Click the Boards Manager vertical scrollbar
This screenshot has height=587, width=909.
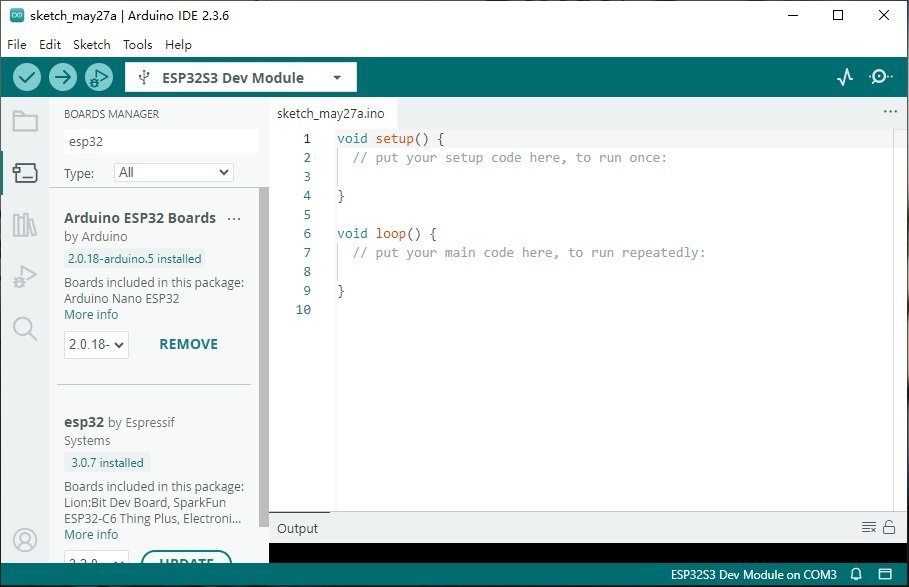[264, 356]
